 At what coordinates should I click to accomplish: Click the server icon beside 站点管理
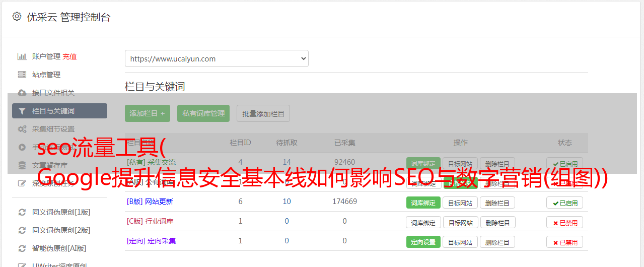click(22, 75)
